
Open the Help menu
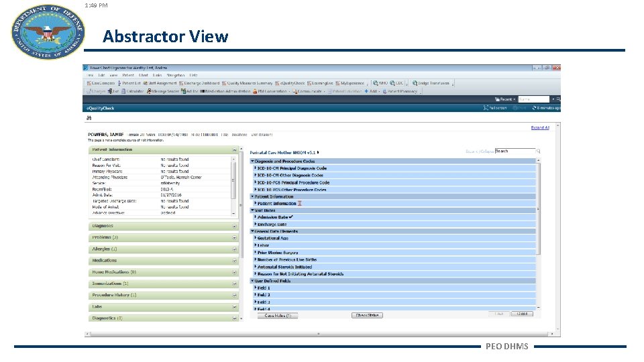point(193,75)
